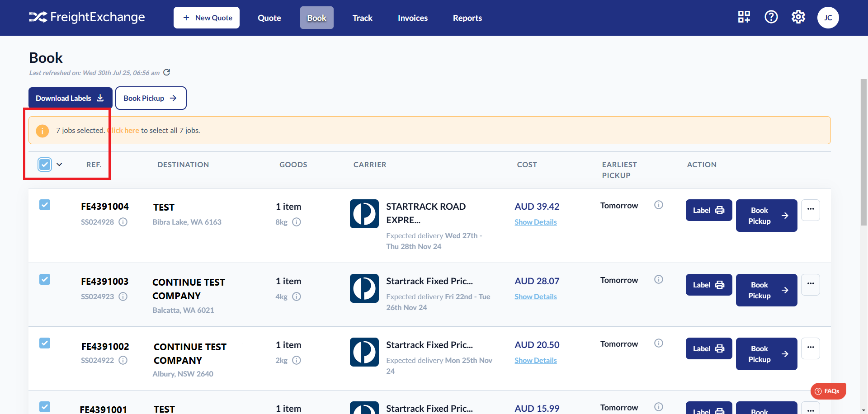Click the FreightExchange logo
868x414 pixels.
coord(87,17)
